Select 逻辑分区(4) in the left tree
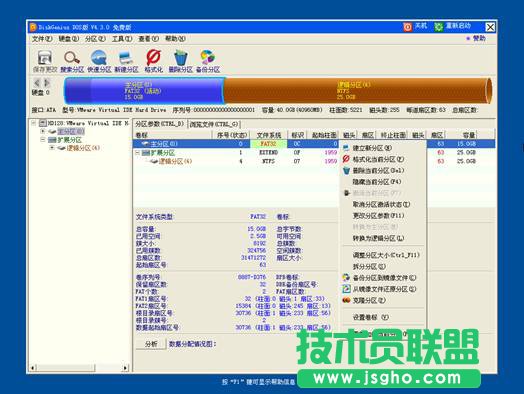The image size is (524, 394). click(x=83, y=148)
